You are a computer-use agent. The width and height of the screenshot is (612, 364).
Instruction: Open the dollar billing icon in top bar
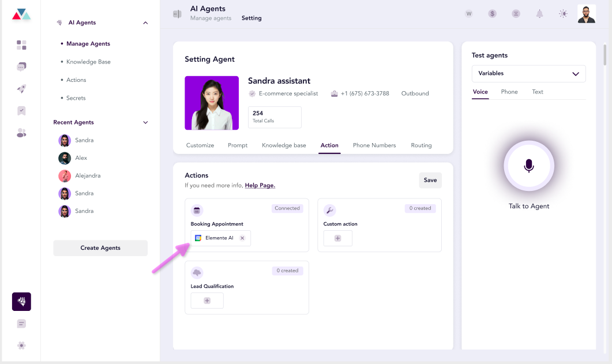(492, 14)
